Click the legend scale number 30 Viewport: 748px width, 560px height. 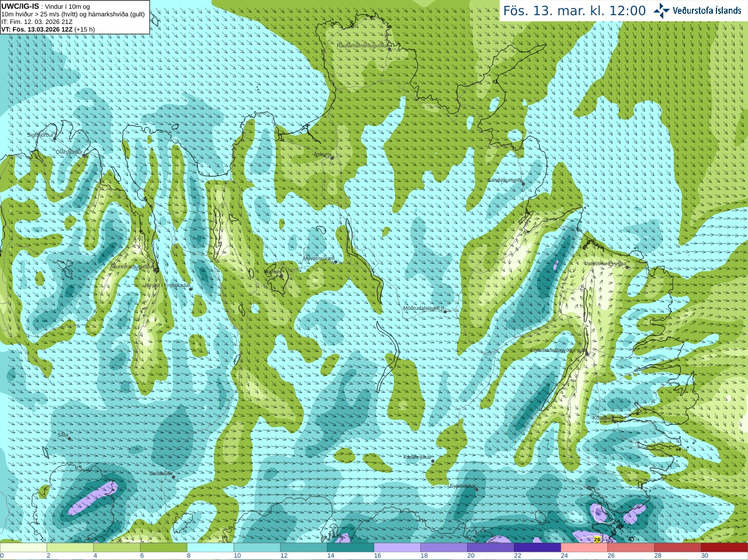coord(705,556)
